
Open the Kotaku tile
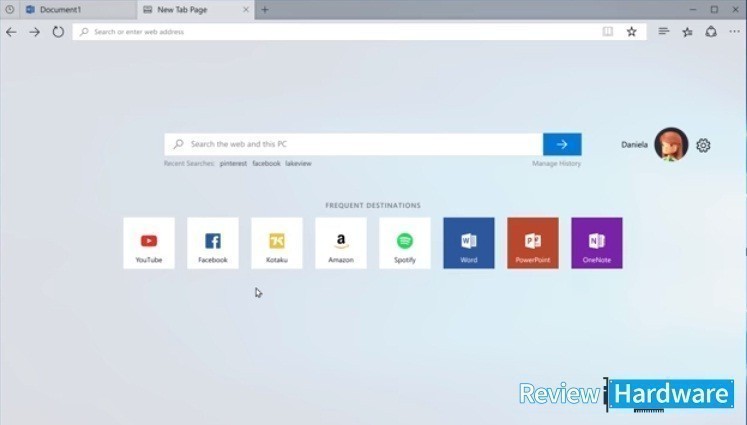277,243
